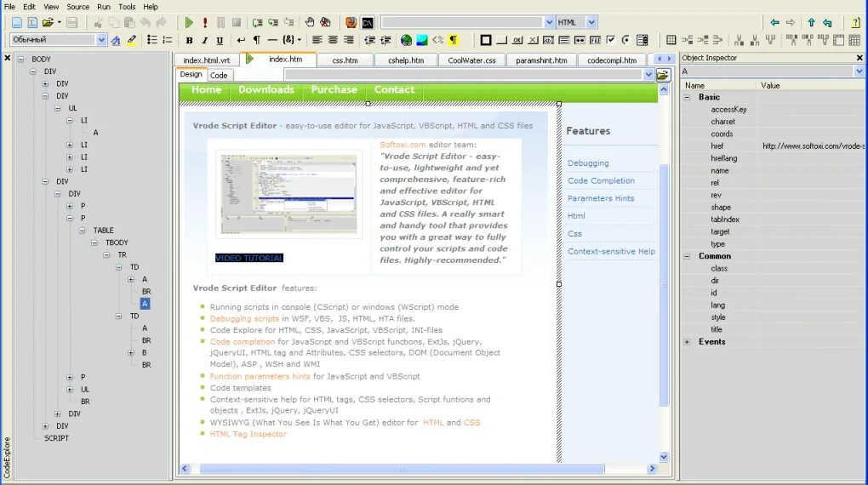
Task: Click the green Run script button
Action: (189, 23)
